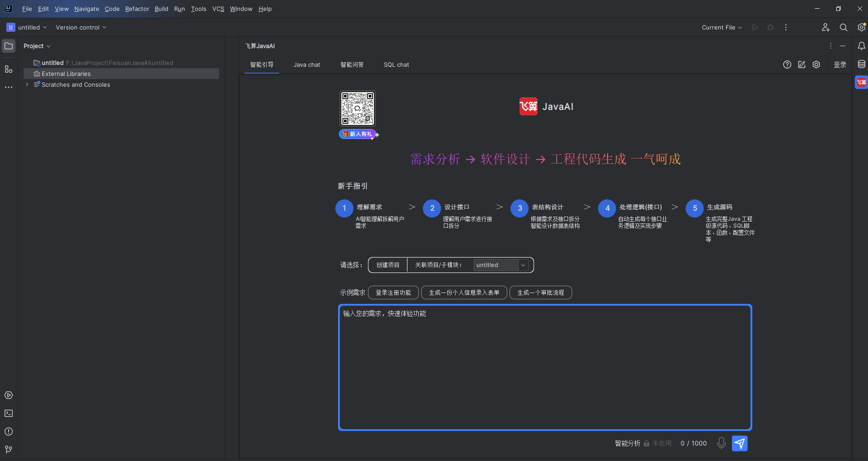Click the 关联项目/子模块 option label
The width and height of the screenshot is (868, 461).
coord(438,265)
